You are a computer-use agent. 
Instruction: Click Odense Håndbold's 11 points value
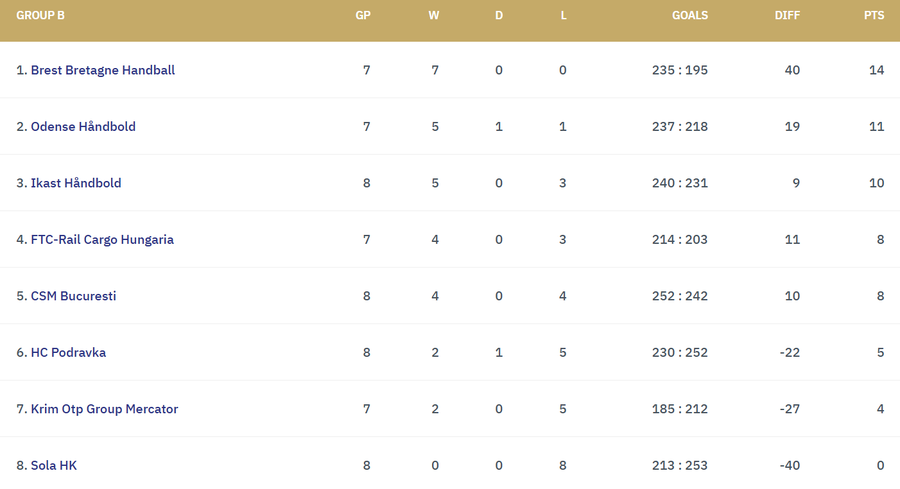coord(877,127)
